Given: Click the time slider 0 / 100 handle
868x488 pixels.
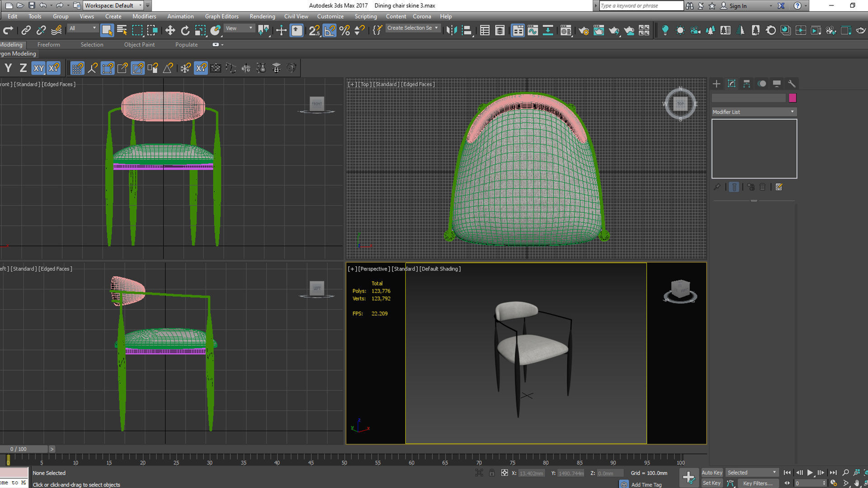Looking at the screenshot, I should coord(24,449).
